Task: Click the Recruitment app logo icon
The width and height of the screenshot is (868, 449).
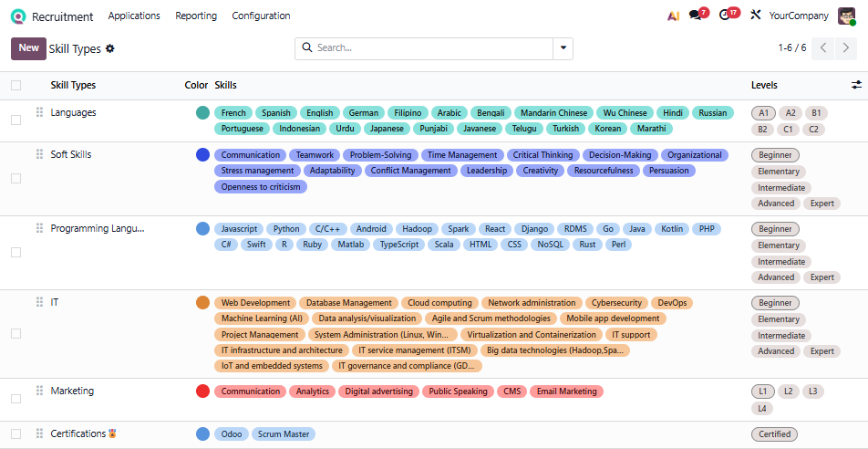Action: (18, 16)
